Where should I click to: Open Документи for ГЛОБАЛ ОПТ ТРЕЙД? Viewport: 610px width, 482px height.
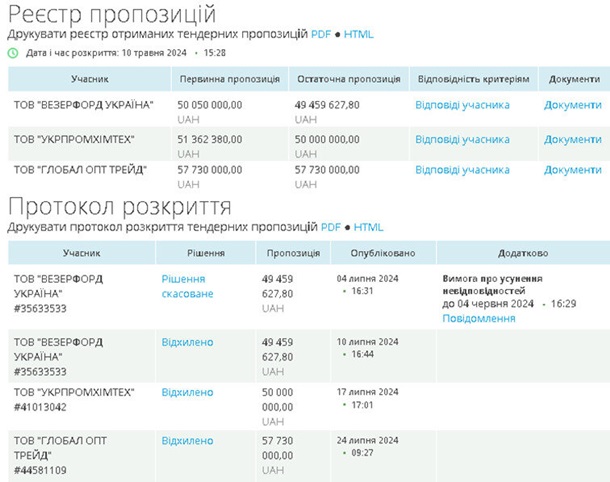pos(572,170)
